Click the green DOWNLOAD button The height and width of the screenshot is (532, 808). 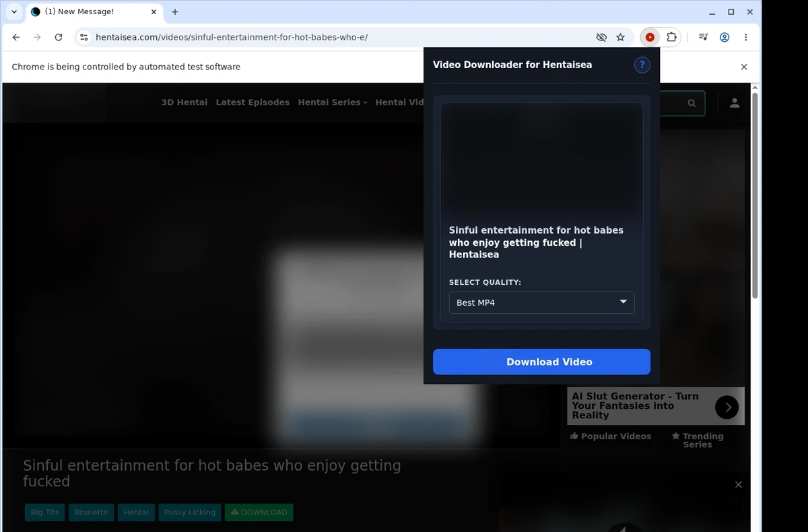tap(259, 512)
